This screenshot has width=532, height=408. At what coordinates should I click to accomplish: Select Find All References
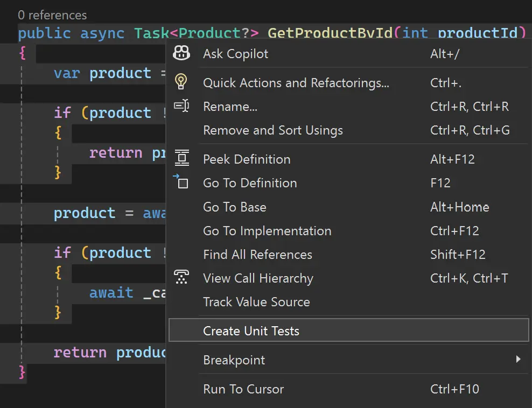pos(257,255)
